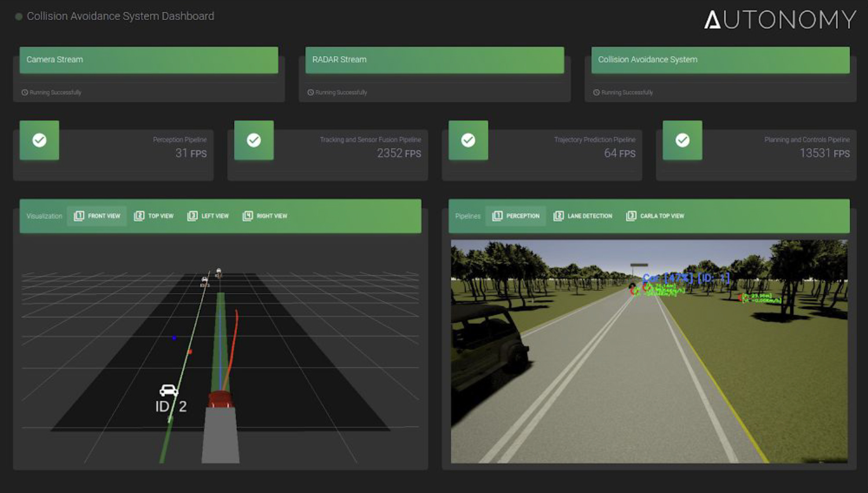The width and height of the screenshot is (868, 493).
Task: Click the clock icon under Collision Avoidance System
Action: [595, 92]
